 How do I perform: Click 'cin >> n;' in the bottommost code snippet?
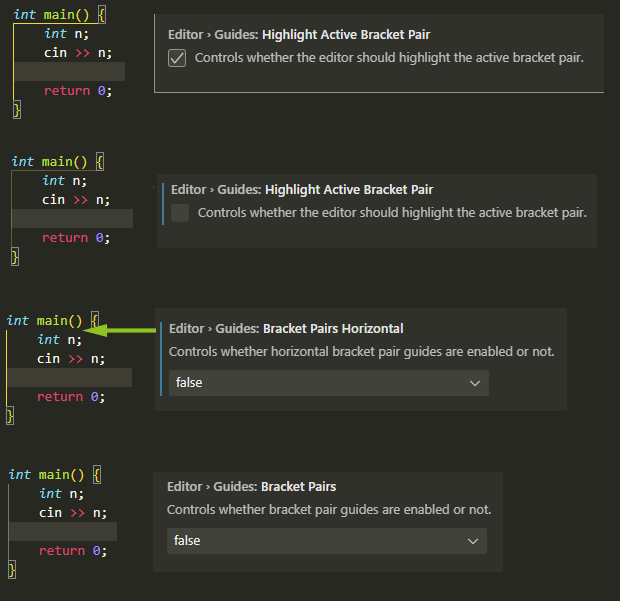[73, 513]
